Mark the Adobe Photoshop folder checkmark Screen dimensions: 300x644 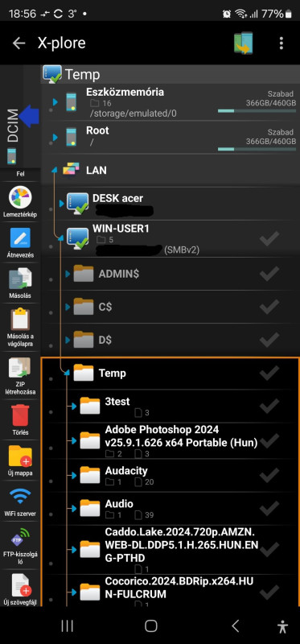click(x=269, y=440)
